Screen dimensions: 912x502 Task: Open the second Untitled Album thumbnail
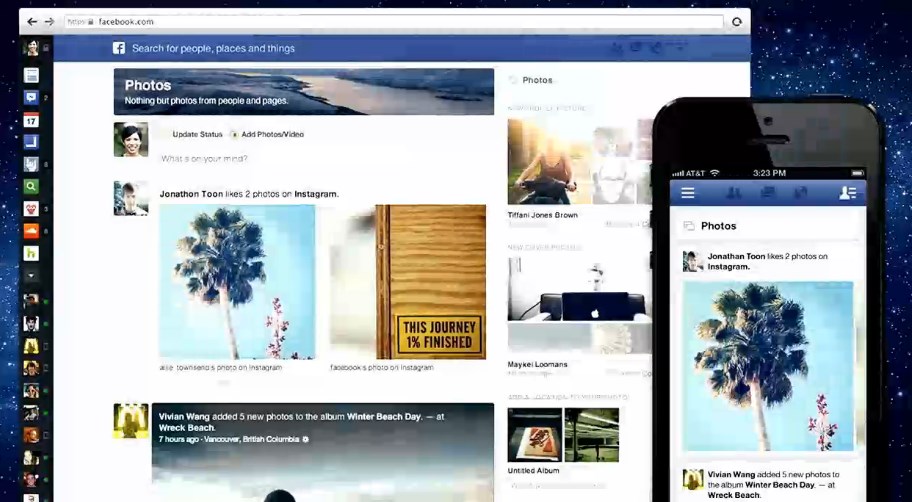[x=592, y=435]
